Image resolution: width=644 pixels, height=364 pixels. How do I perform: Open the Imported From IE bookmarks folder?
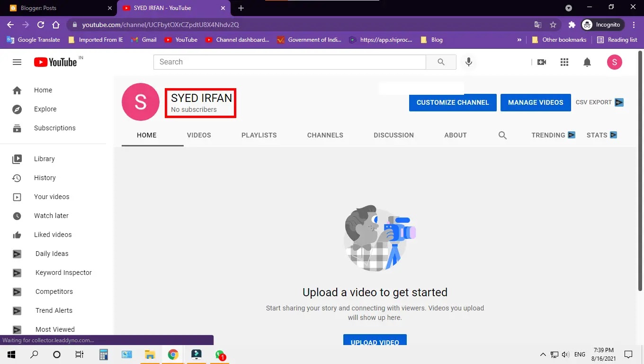(x=96, y=40)
